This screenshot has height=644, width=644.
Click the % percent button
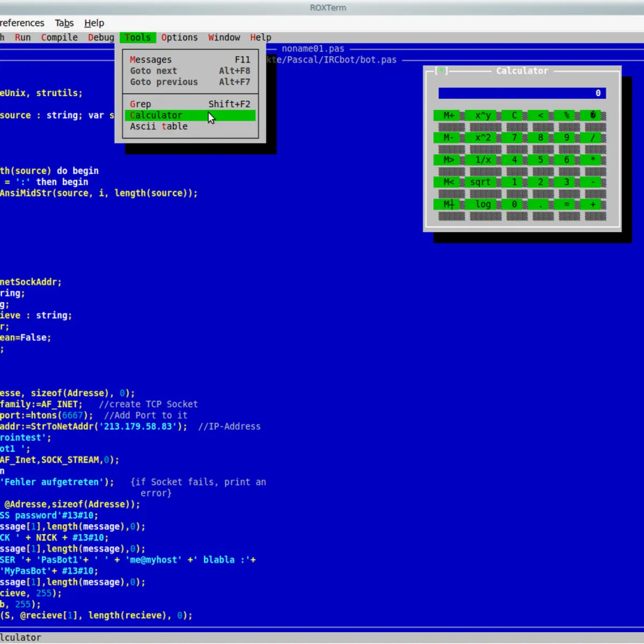565,115
